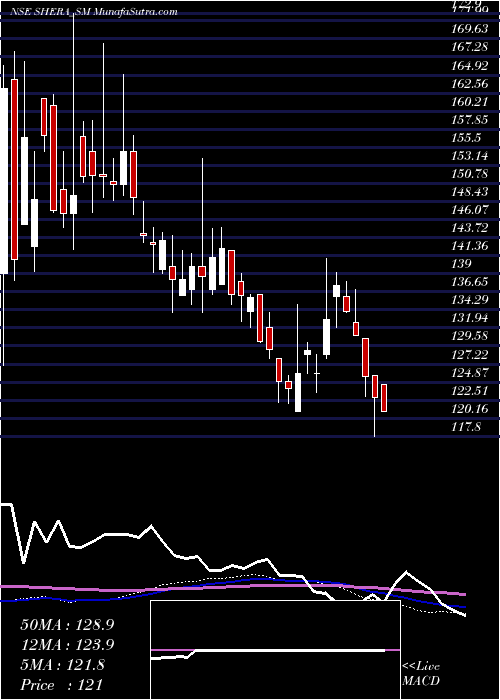Select the 157.85 price axis label

click(470, 120)
